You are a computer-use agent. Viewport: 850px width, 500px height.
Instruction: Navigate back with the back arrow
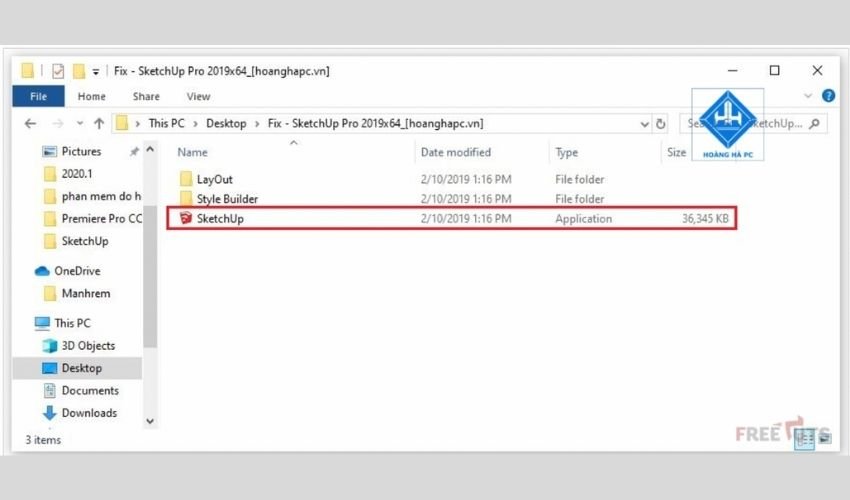pyautogui.click(x=30, y=124)
